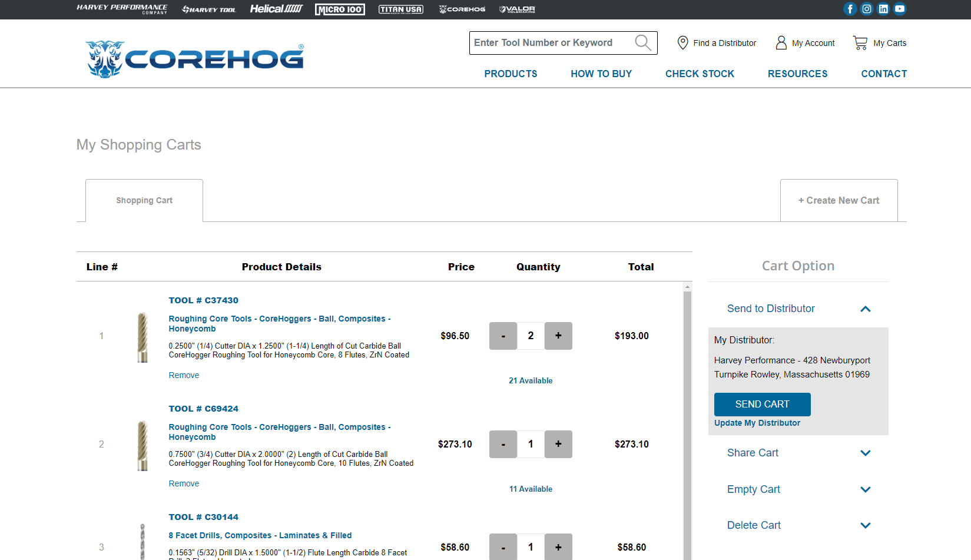The image size is (971, 560).
Task: Open the Instagram social media icon
Action: 866,9
